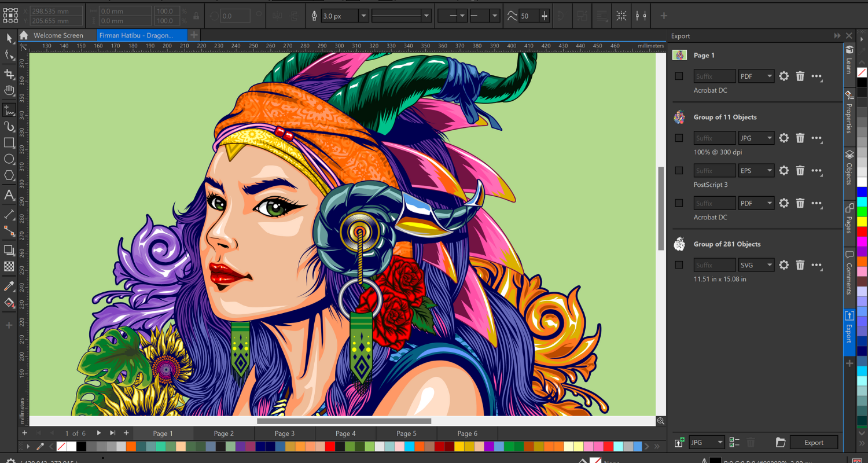
Task: Go to the Welcome Screen home icon
Action: [24, 35]
